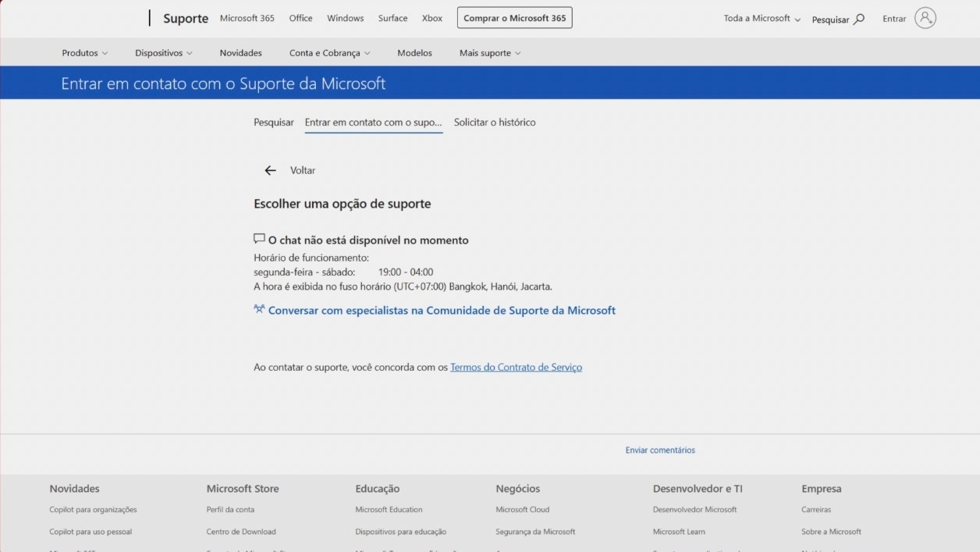
Task: Click the 19:00 - 04:00 hours text
Action: [406, 272]
